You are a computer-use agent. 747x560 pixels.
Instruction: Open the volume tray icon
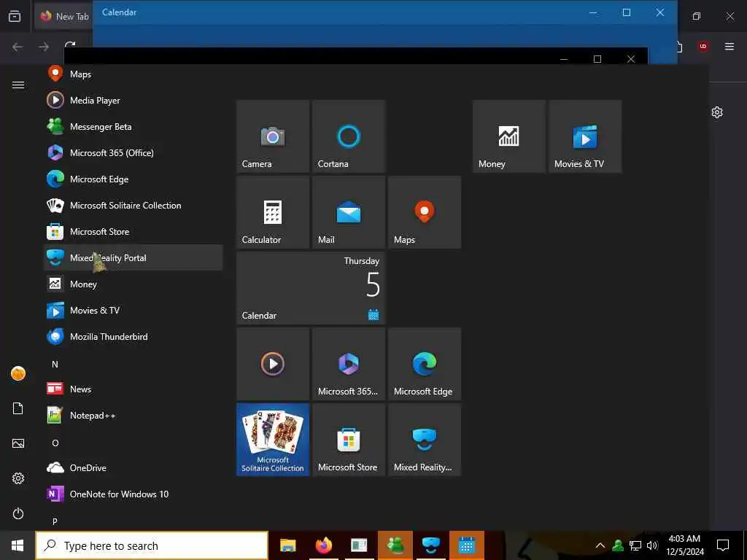(652, 545)
